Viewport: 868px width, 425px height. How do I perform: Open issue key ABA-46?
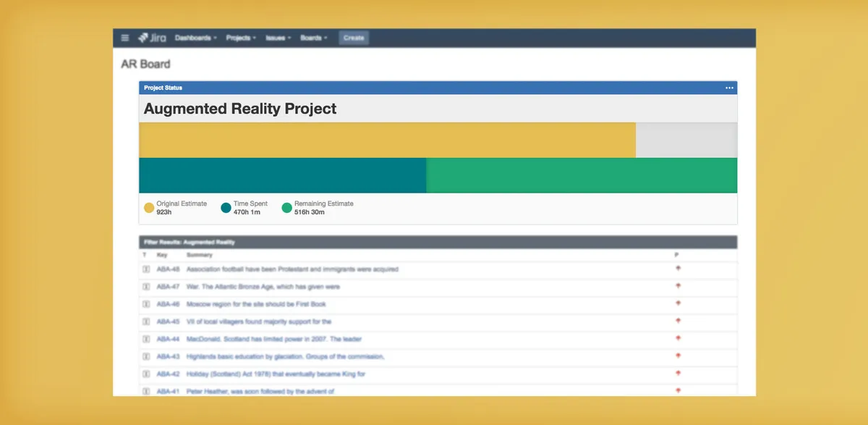coord(168,304)
